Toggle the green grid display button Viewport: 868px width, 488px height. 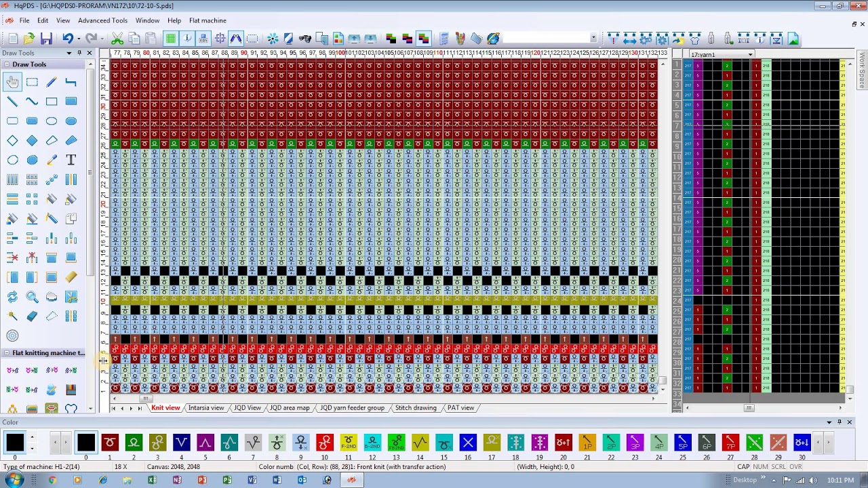171,39
